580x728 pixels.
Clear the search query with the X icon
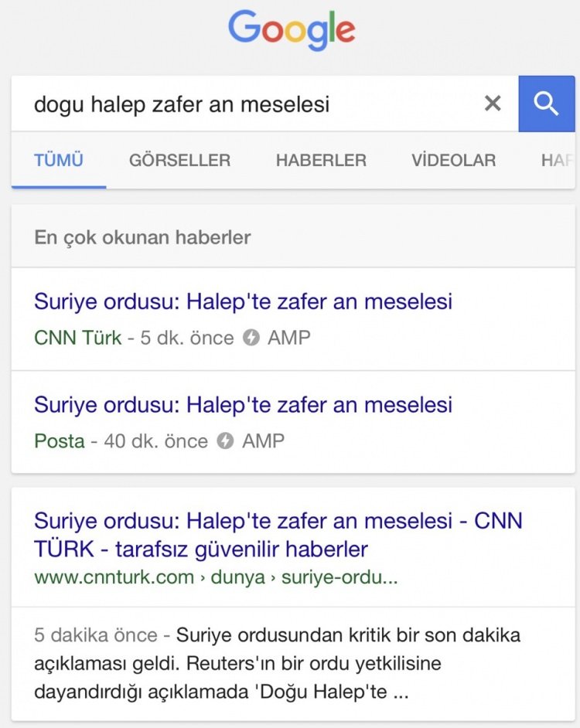coord(493,104)
